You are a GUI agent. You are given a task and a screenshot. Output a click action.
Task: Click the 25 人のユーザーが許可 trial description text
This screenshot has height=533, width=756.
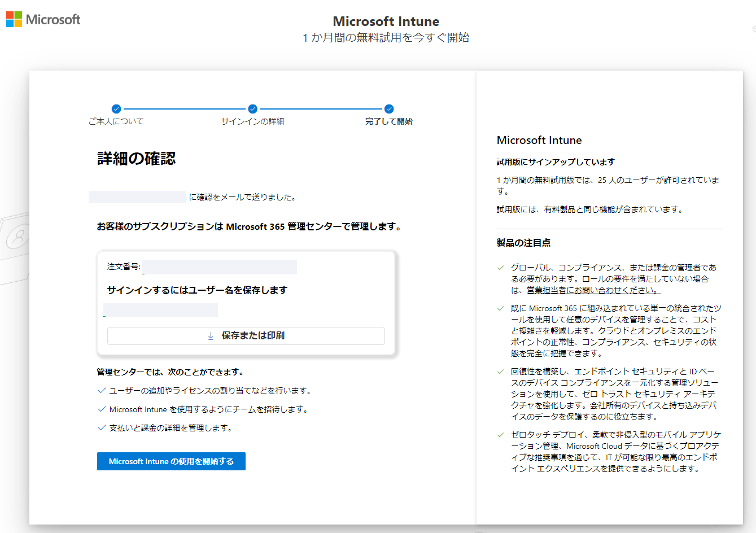(x=608, y=186)
